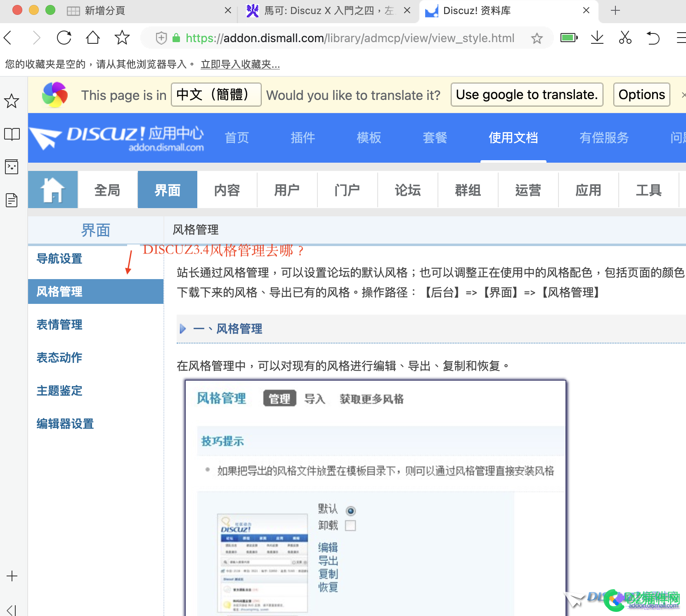The height and width of the screenshot is (616, 686).
Task: Open the translate Options dropdown
Action: coord(641,95)
